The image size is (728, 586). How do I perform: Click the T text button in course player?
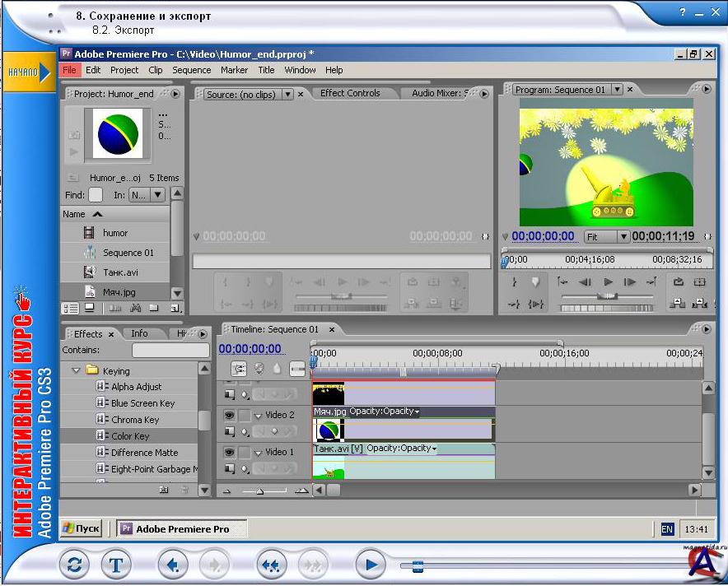[116, 565]
